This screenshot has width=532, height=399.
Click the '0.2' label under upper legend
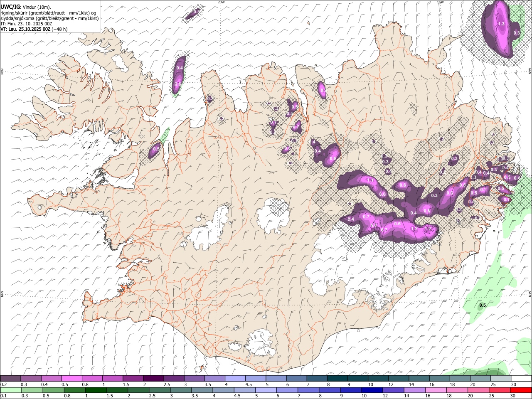[3, 384]
